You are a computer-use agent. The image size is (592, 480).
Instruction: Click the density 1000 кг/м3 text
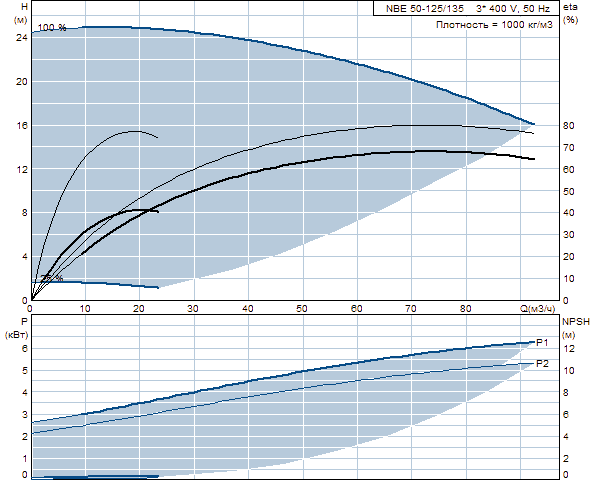(494, 25)
